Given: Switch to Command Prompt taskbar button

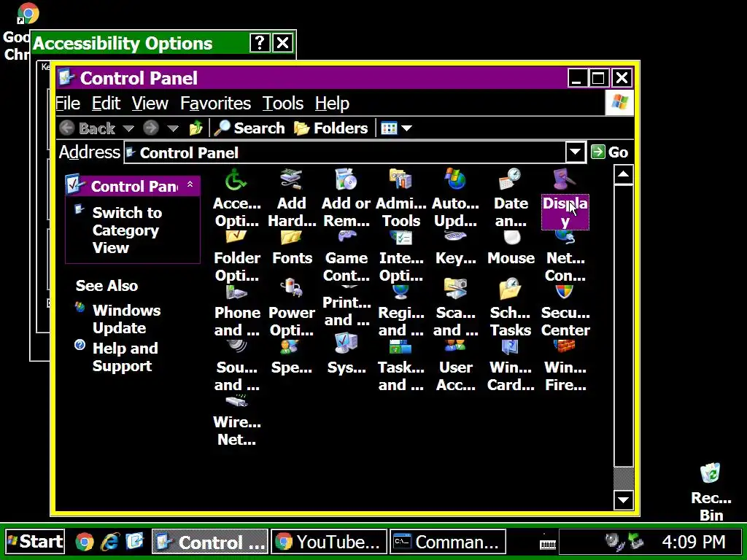Looking at the screenshot, I should click(448, 542).
